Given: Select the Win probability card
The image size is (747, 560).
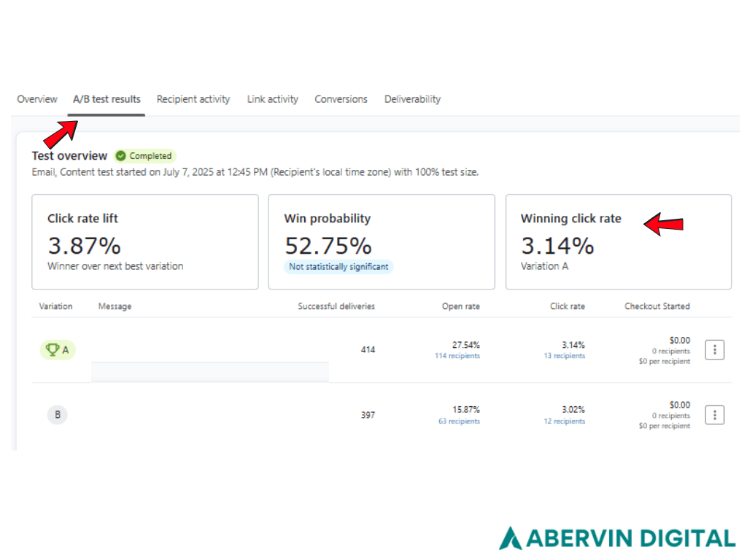Looking at the screenshot, I should point(382,242).
